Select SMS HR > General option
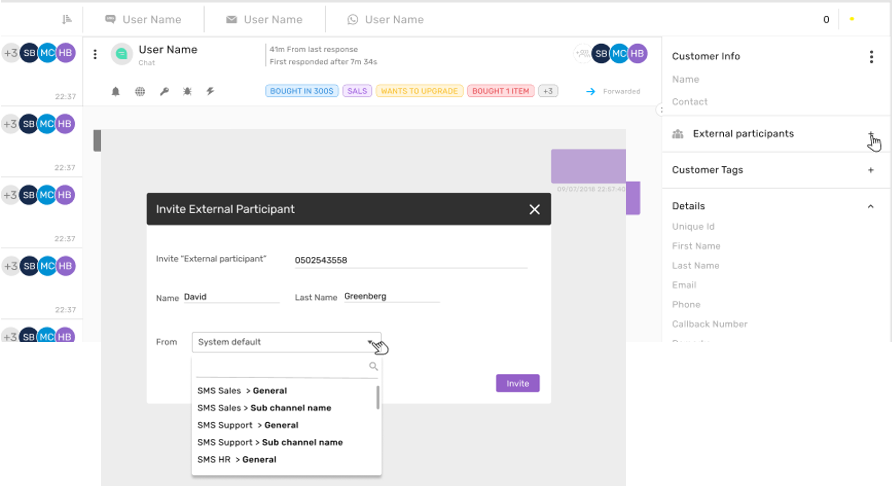This screenshot has width=892, height=491. tap(237, 459)
